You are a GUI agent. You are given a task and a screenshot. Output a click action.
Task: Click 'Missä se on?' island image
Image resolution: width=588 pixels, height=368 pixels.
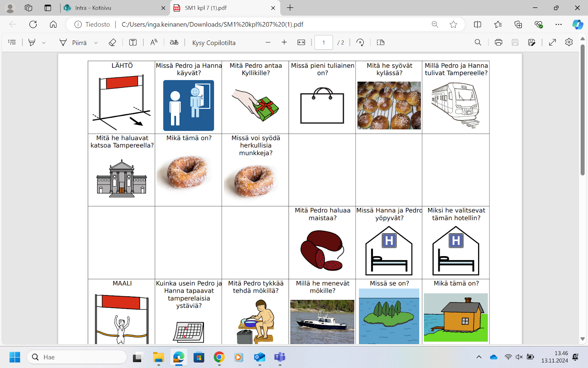tap(389, 316)
